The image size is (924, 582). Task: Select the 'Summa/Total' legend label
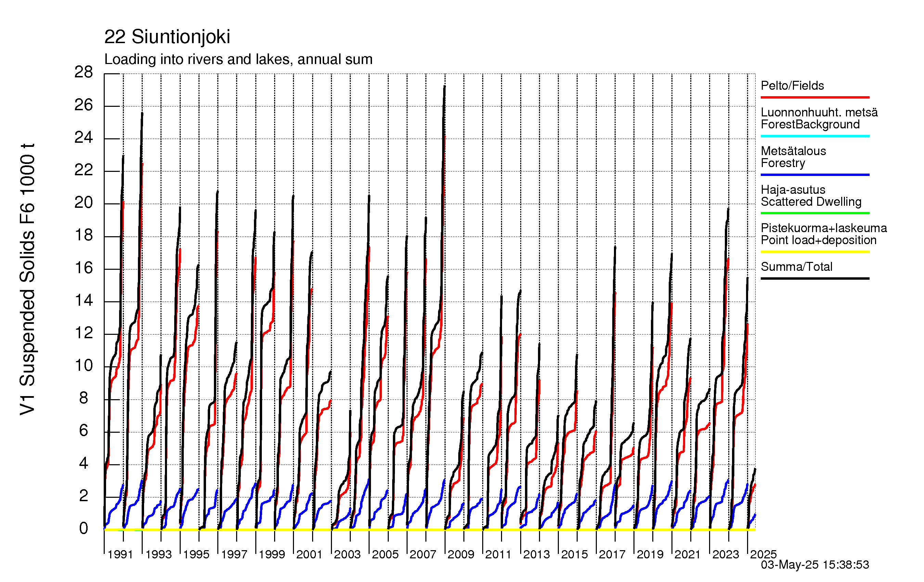point(797,266)
